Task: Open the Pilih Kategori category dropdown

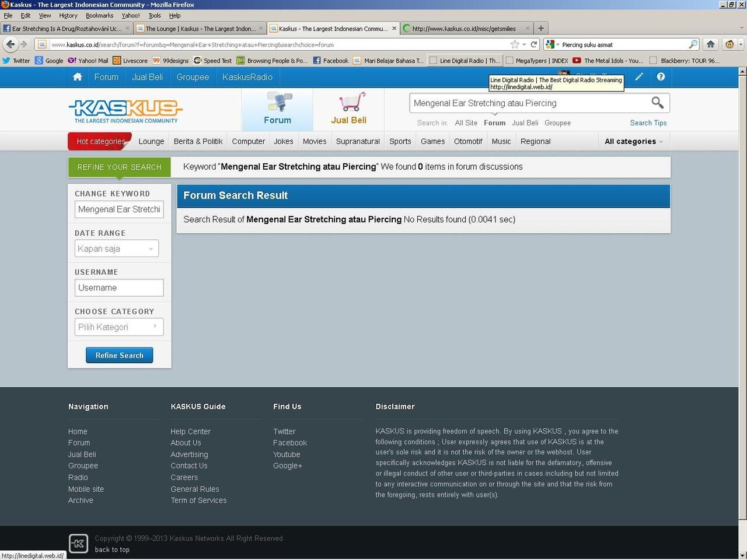Action: pyautogui.click(x=119, y=327)
